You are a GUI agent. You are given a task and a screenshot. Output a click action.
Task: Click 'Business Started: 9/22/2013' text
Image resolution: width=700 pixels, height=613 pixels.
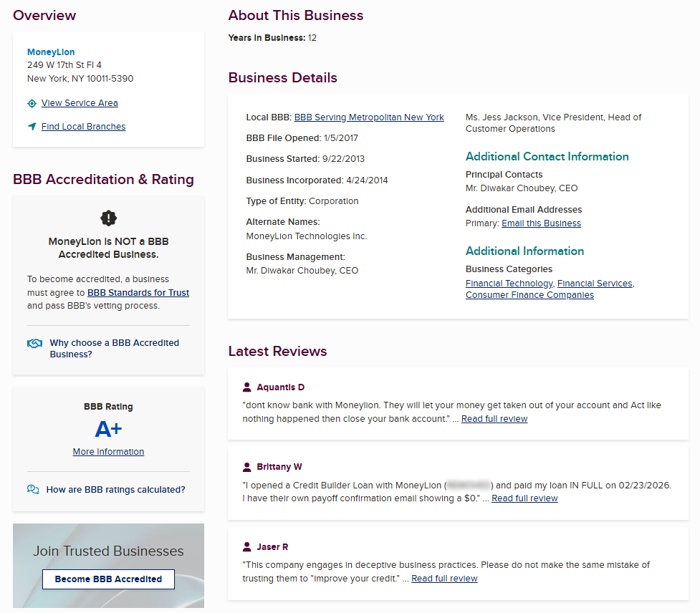point(305,159)
